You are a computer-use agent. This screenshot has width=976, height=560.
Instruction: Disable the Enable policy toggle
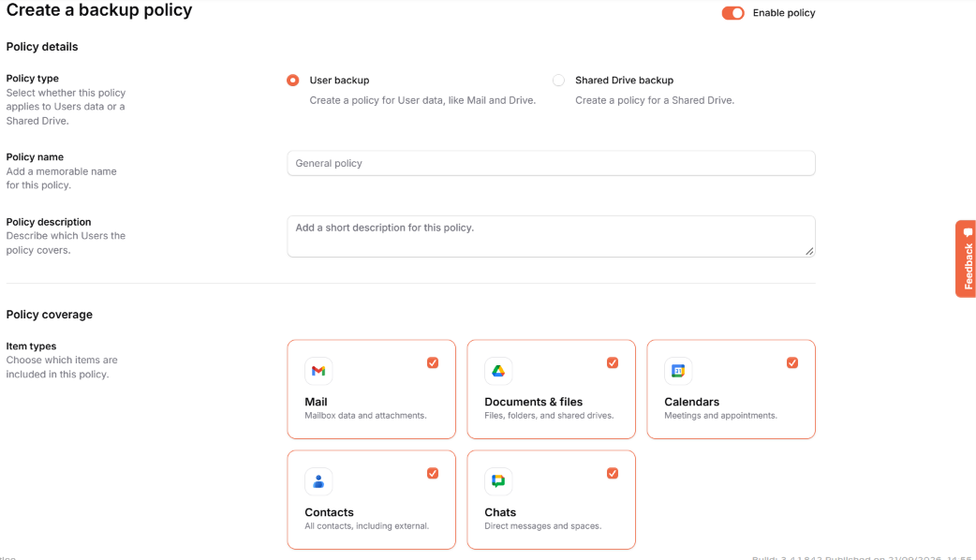pyautogui.click(x=732, y=13)
